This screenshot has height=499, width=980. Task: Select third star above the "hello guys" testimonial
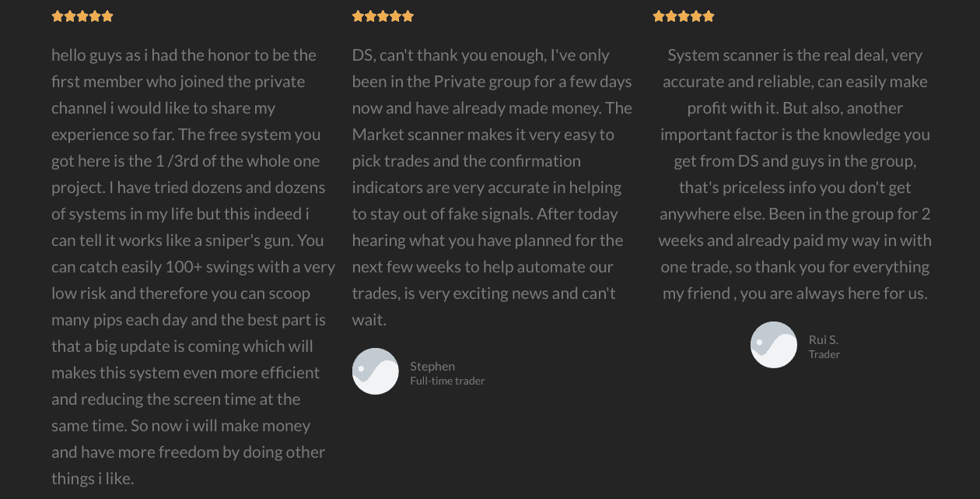(82, 16)
